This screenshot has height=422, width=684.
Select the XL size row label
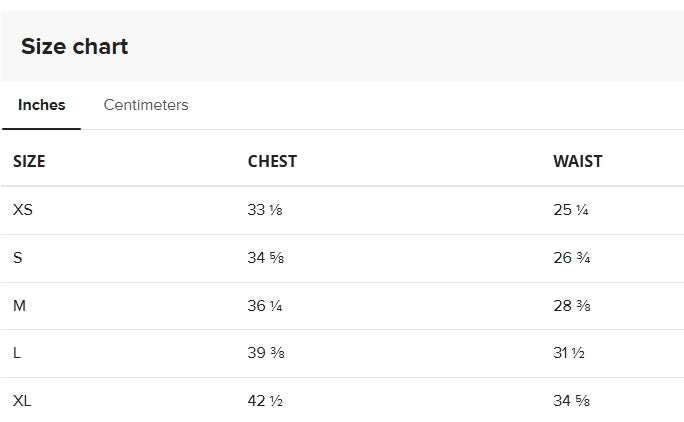pos(22,401)
